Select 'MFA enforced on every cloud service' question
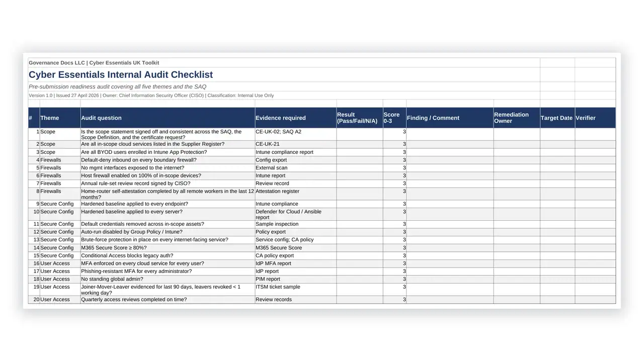 [168, 263]
